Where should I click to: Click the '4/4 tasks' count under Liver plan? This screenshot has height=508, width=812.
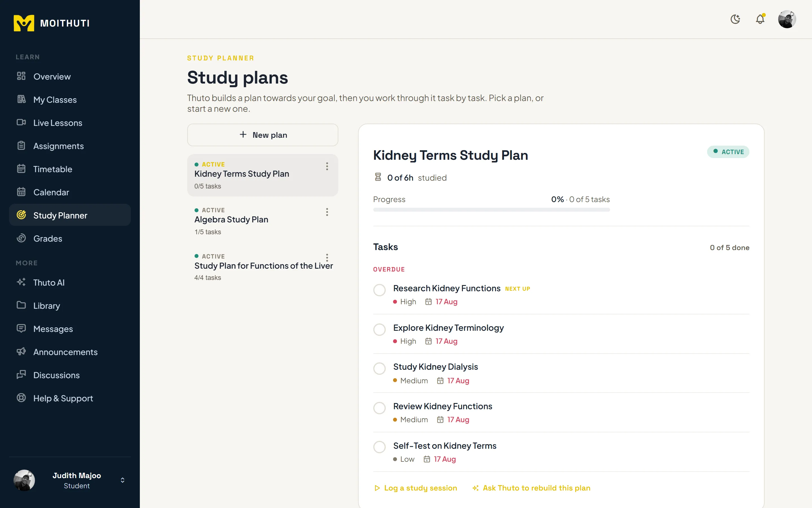(208, 277)
